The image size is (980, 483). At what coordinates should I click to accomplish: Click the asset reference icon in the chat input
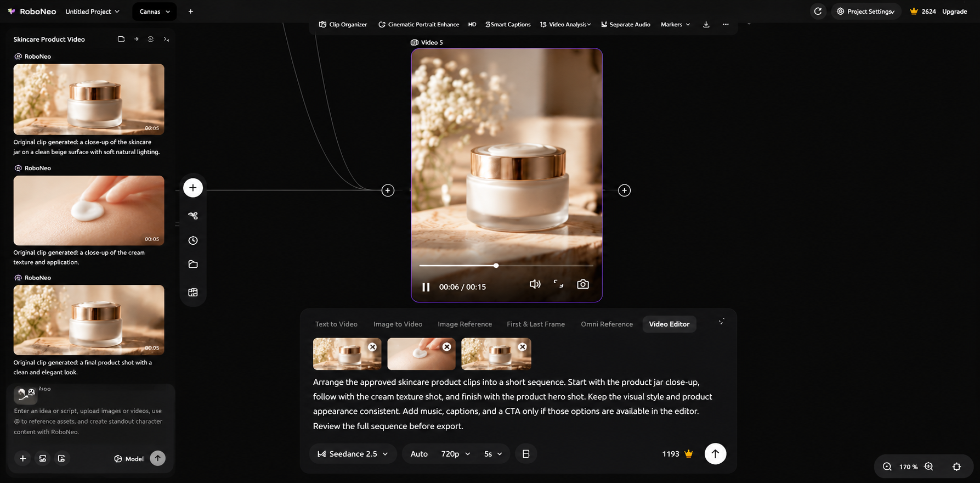click(61, 458)
